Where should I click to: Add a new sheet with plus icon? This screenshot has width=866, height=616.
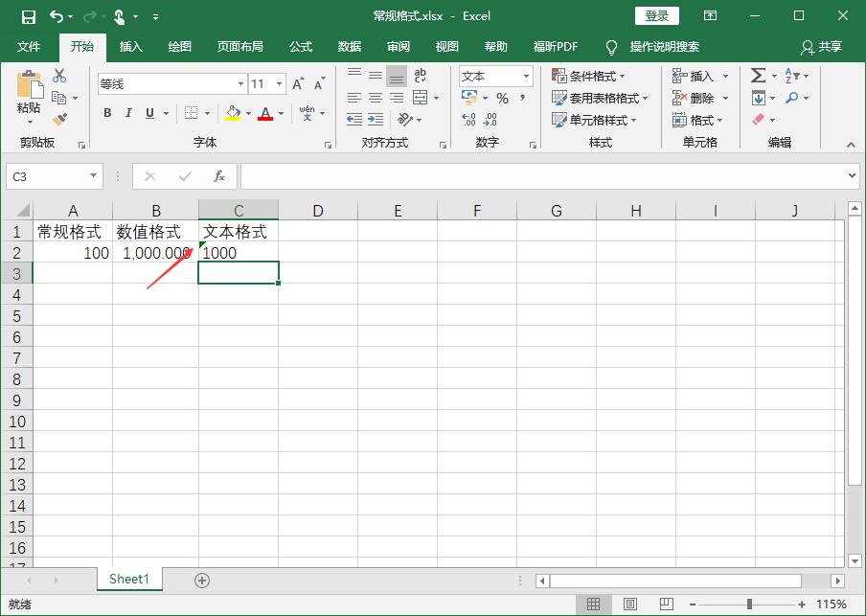tap(202, 580)
